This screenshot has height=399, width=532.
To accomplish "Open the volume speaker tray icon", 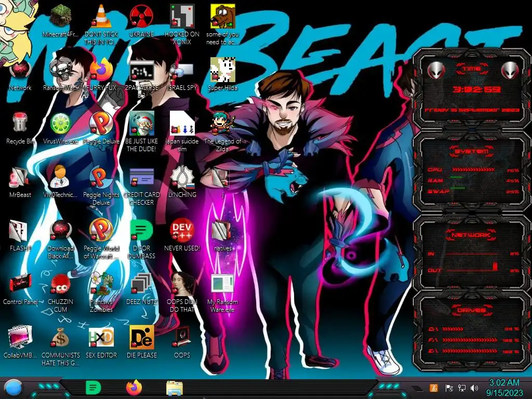I will click(x=474, y=388).
